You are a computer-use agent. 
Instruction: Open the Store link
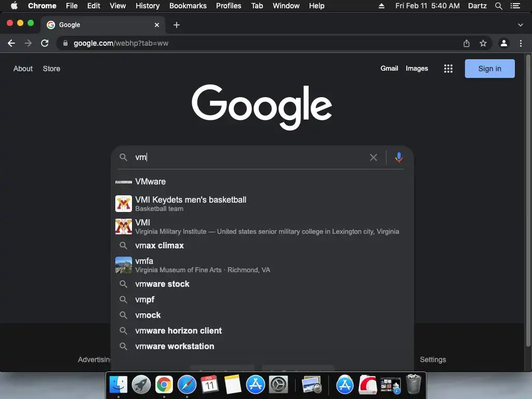point(51,69)
